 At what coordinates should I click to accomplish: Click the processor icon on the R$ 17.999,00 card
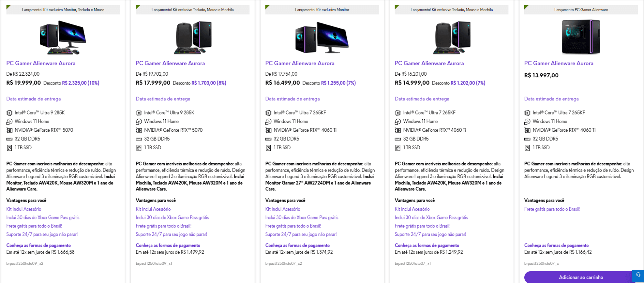(139, 113)
